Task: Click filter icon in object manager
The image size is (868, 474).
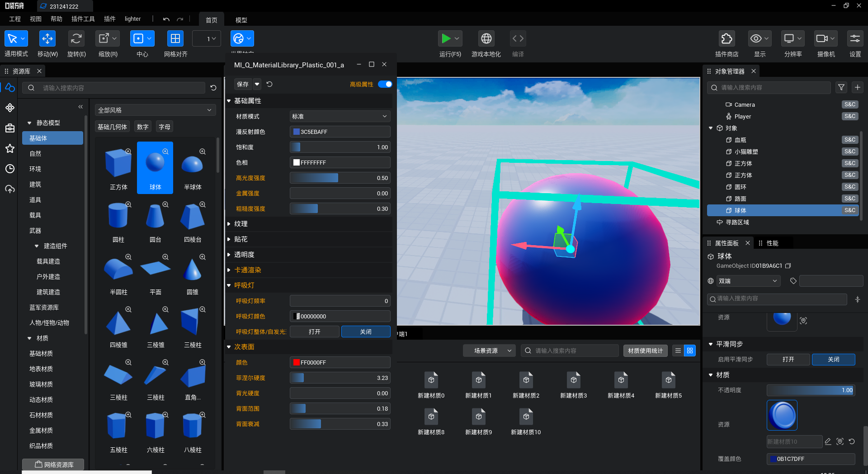Action: (x=841, y=87)
